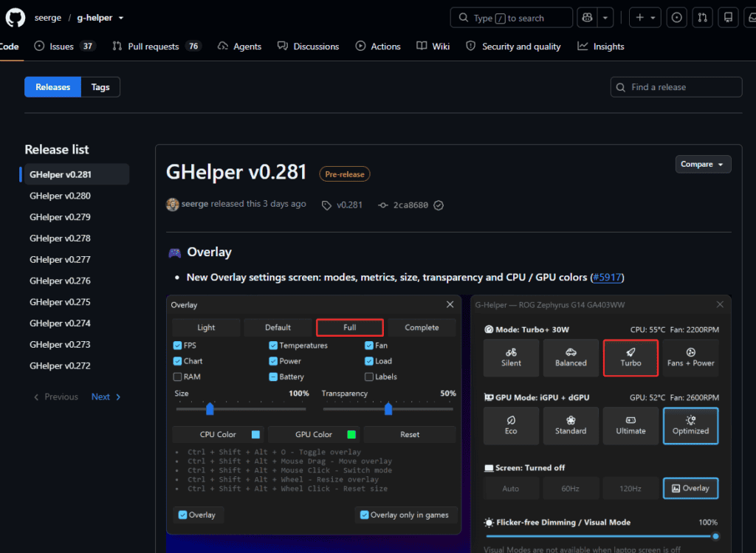Open the v0.281 tag link

click(342, 205)
